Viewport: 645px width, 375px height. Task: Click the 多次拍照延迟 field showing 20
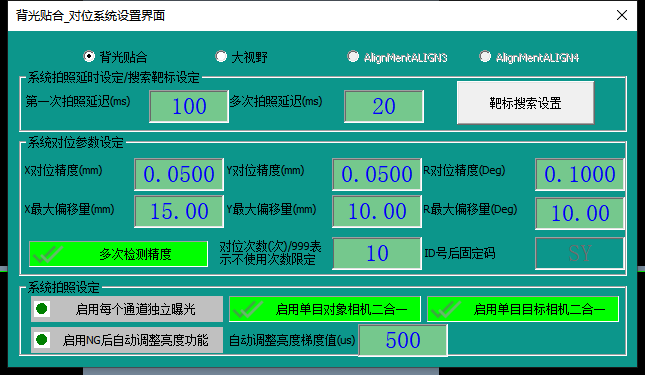[x=384, y=106]
